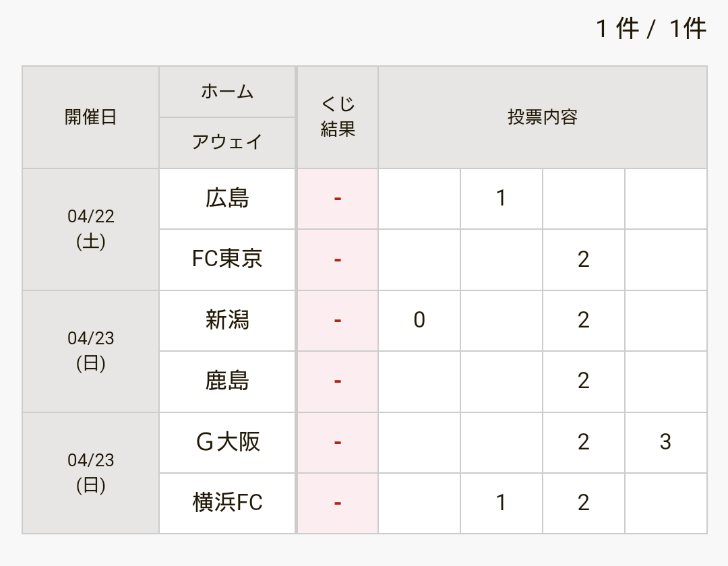Screen dimensions: 728x566
Task: Select the 広島 team cell
Action: (x=227, y=198)
